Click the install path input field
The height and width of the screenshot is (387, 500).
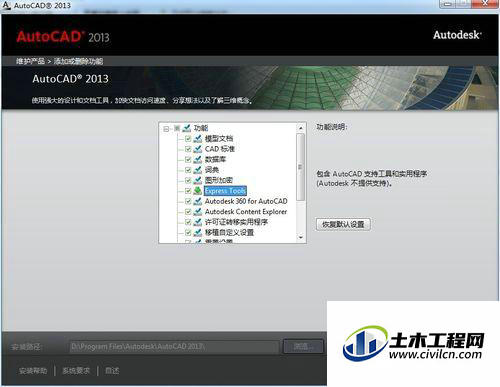point(174,347)
